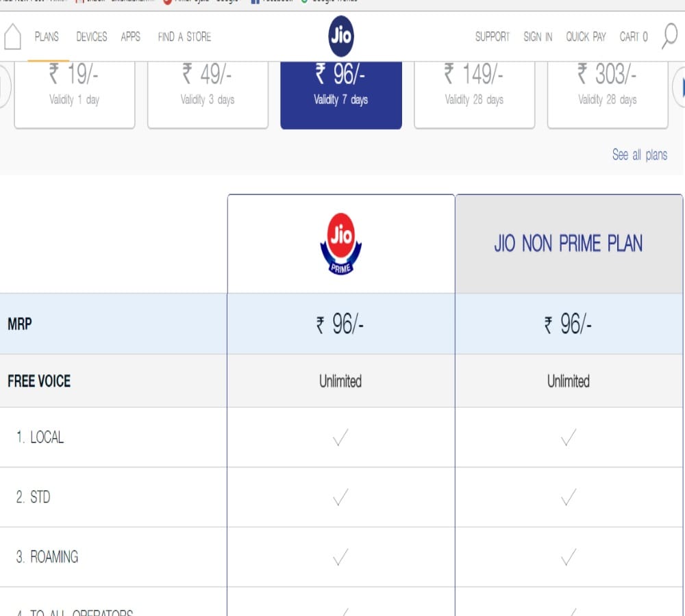
Task: Open the Cart 0 link
Action: [x=634, y=37]
